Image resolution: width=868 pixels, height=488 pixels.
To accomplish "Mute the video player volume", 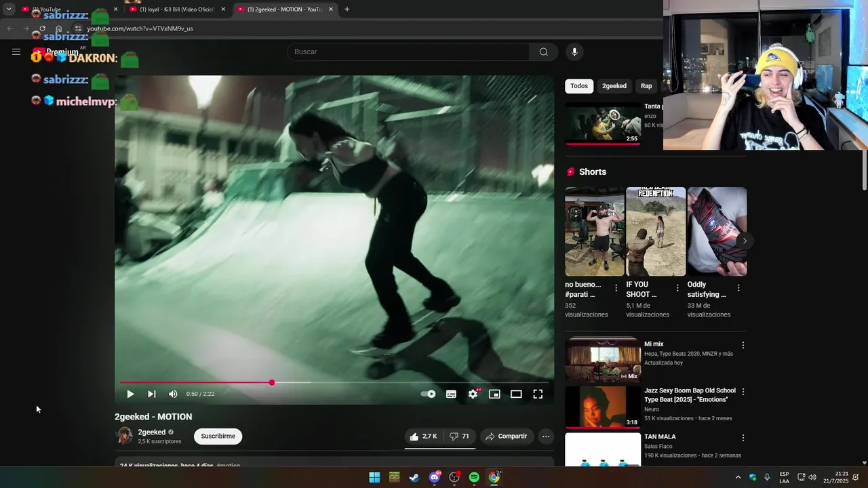I will tap(173, 394).
